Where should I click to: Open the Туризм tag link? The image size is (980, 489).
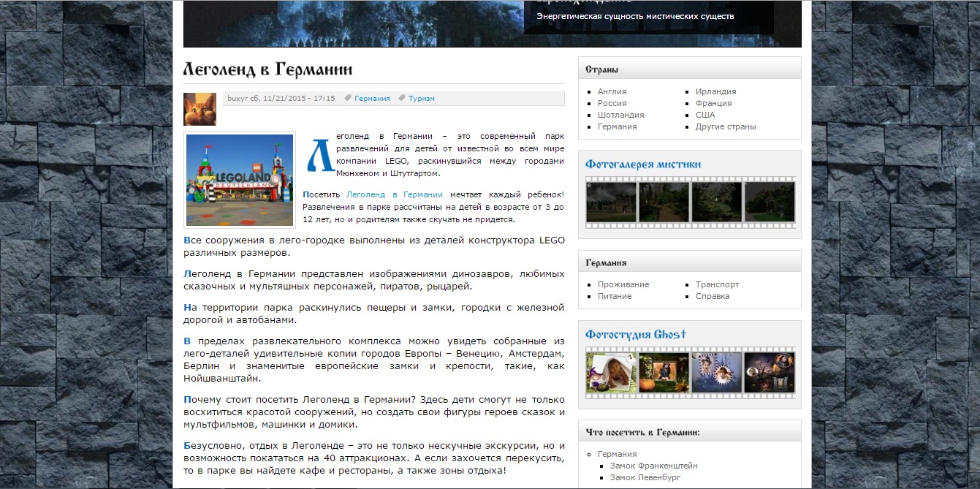421,98
